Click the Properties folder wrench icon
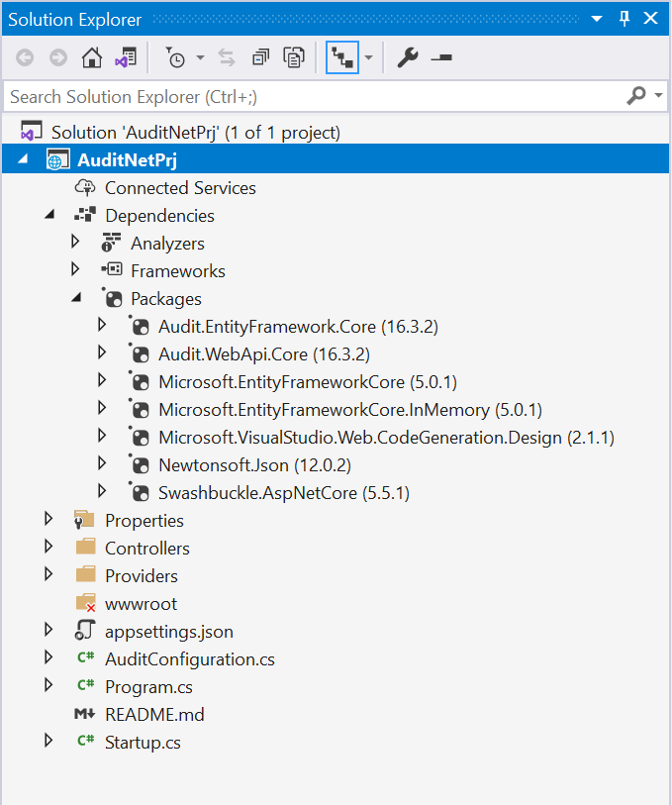This screenshot has height=805, width=672. (85, 520)
